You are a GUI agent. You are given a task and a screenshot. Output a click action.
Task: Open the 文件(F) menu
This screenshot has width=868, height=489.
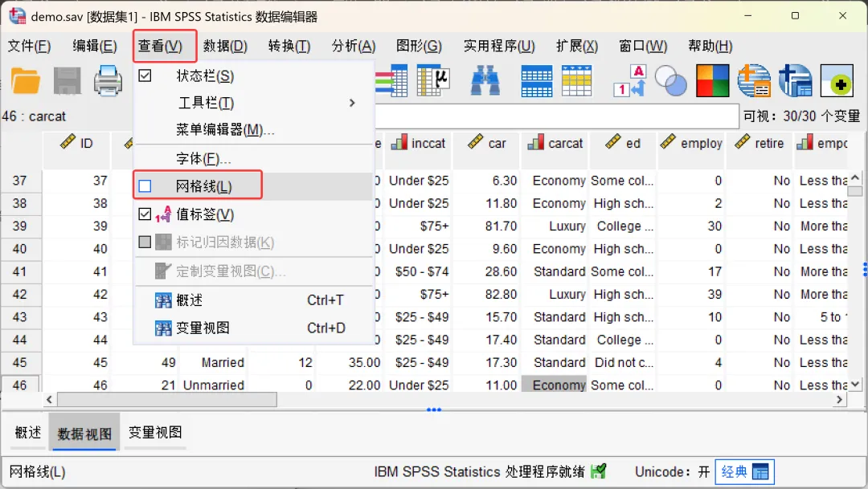(x=29, y=46)
